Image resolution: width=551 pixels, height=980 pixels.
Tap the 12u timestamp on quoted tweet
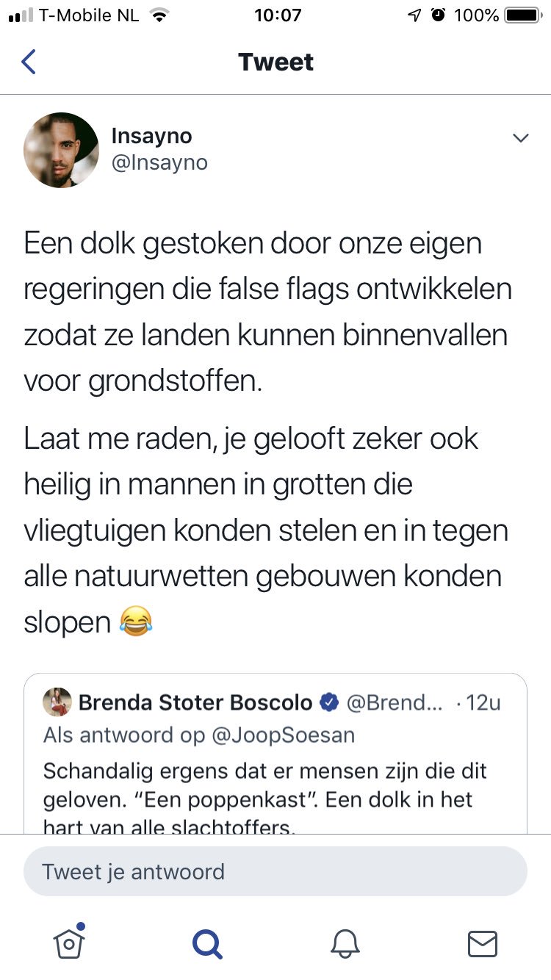(482, 703)
